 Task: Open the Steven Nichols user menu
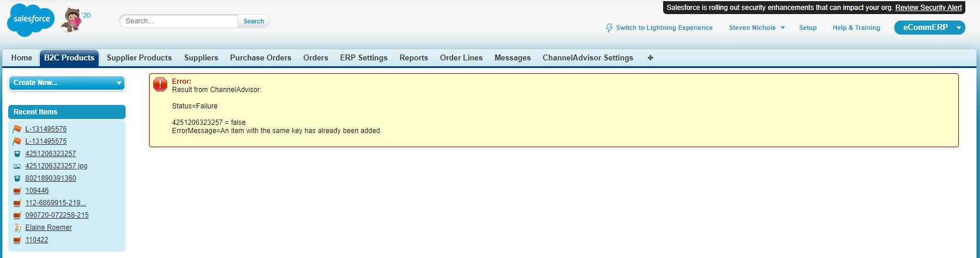click(x=756, y=28)
